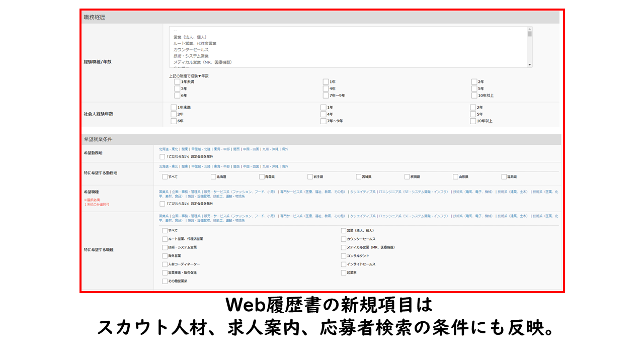Click 北海道・東北 link in 希望勤務地 row
Image resolution: width=644 pixels, height=362 pixels.
tap(169, 149)
